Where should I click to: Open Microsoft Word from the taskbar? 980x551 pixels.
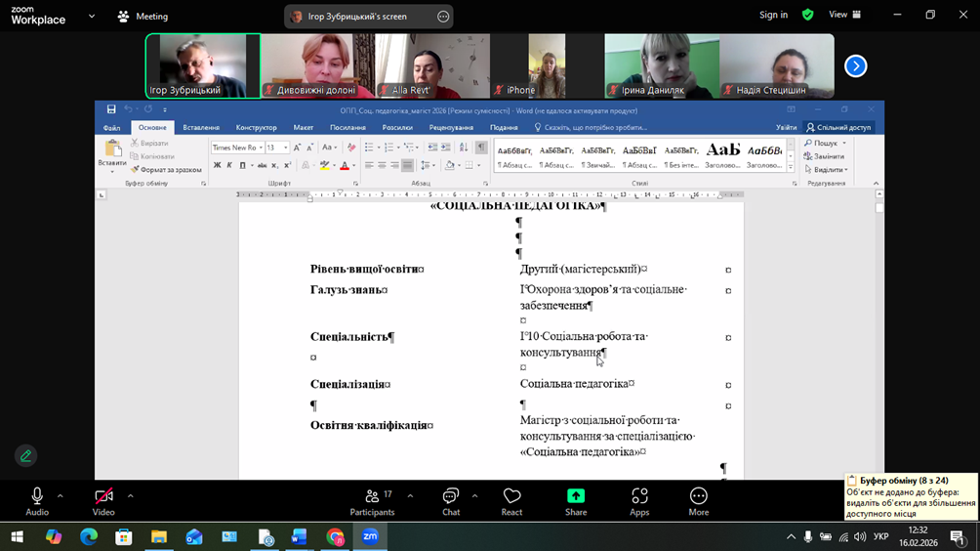coord(300,536)
